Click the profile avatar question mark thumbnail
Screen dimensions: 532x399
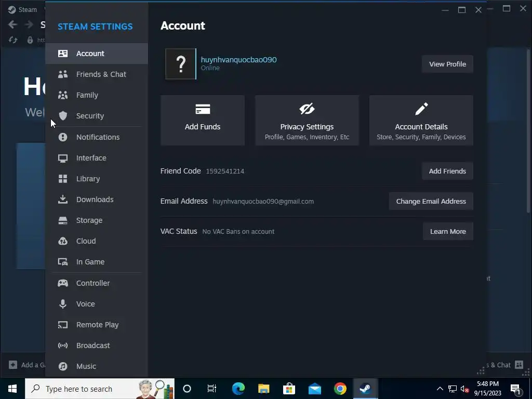(180, 64)
